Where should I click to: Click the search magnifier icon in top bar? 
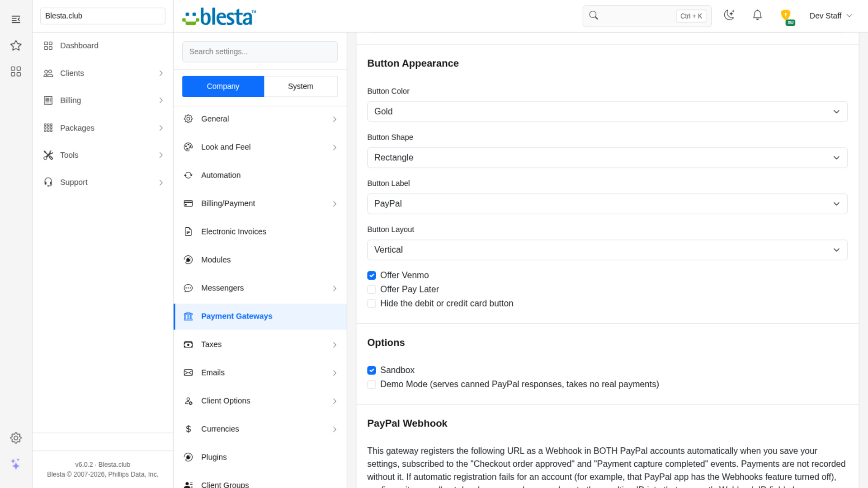594,16
